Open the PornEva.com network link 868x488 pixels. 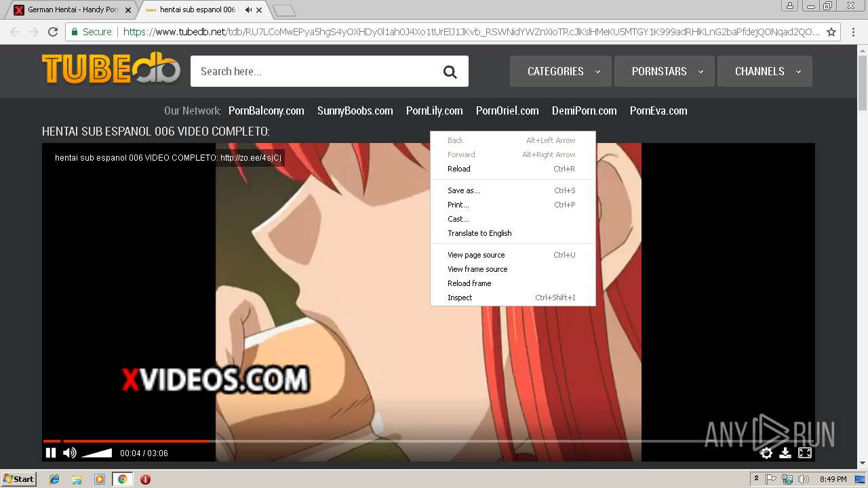[x=658, y=110]
